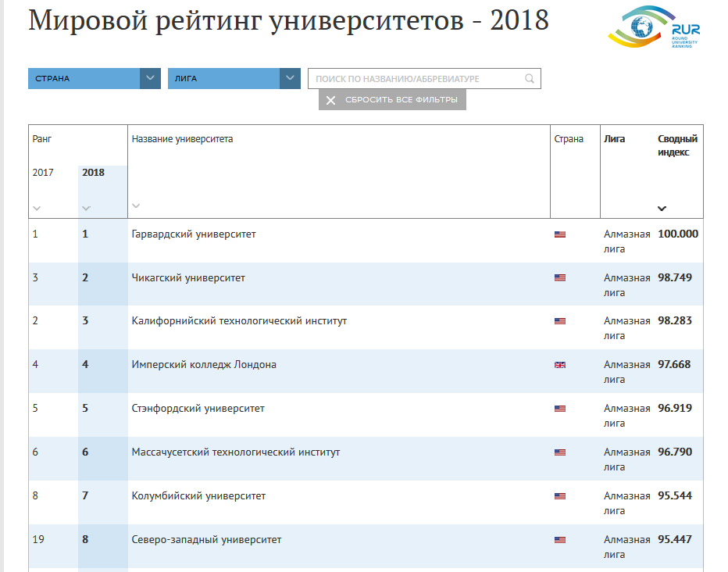Click the index value 100.000

click(x=678, y=234)
